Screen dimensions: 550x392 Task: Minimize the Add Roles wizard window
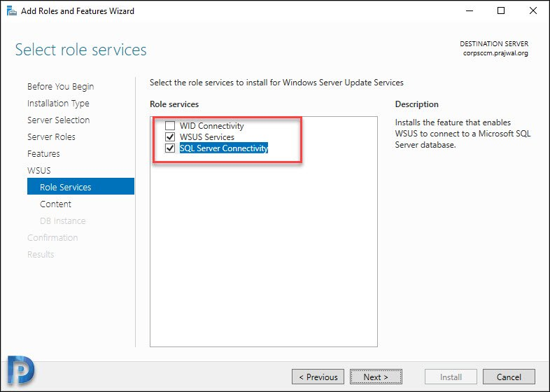coord(470,11)
